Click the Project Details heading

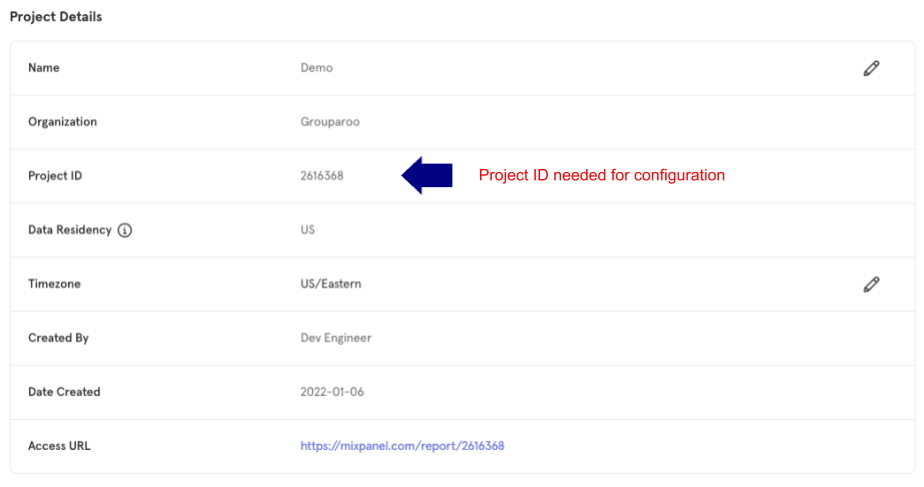pos(56,17)
